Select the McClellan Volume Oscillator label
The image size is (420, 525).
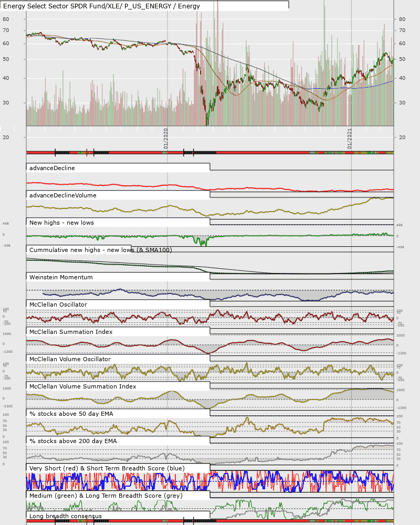coord(70,359)
